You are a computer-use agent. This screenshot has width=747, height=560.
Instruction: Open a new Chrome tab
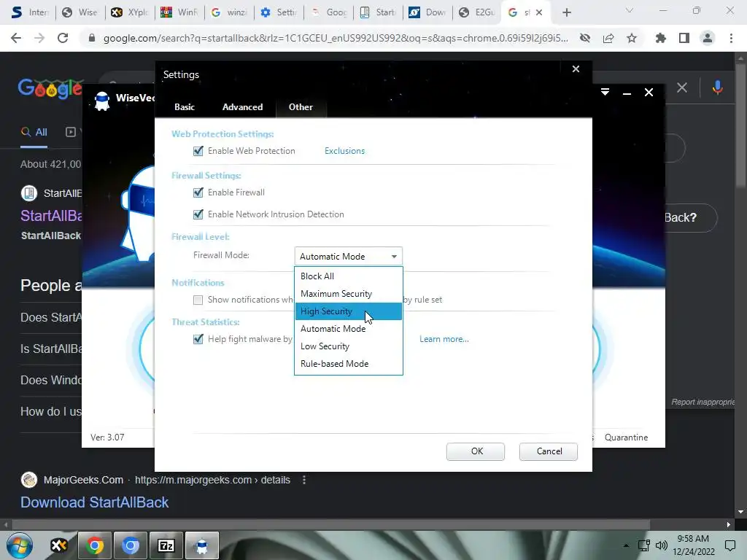[566, 12]
